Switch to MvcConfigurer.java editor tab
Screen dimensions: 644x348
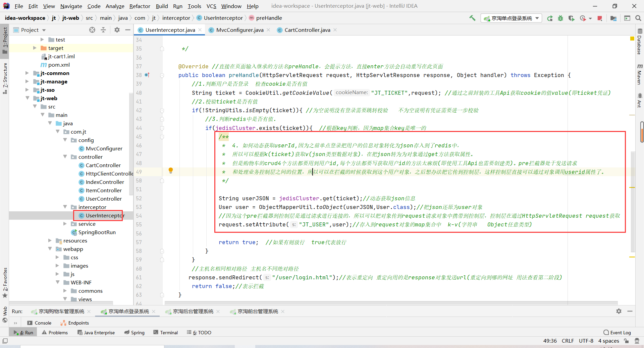coord(239,30)
